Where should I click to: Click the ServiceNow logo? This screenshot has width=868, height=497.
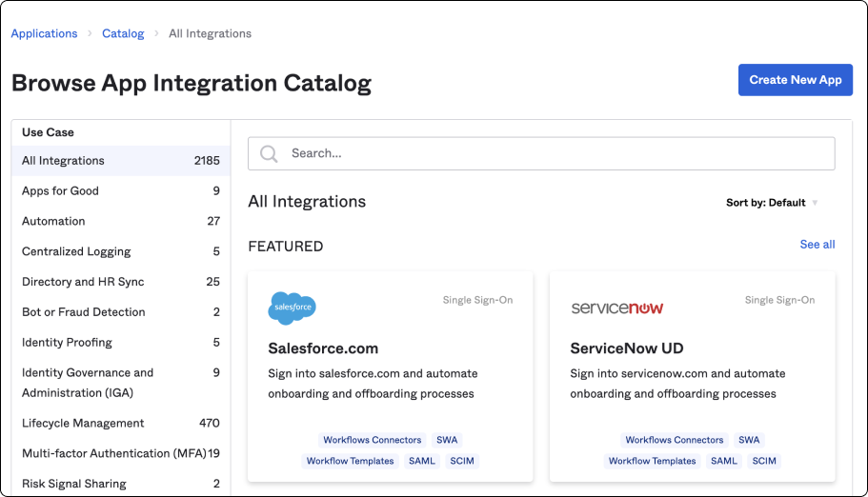[616, 308]
